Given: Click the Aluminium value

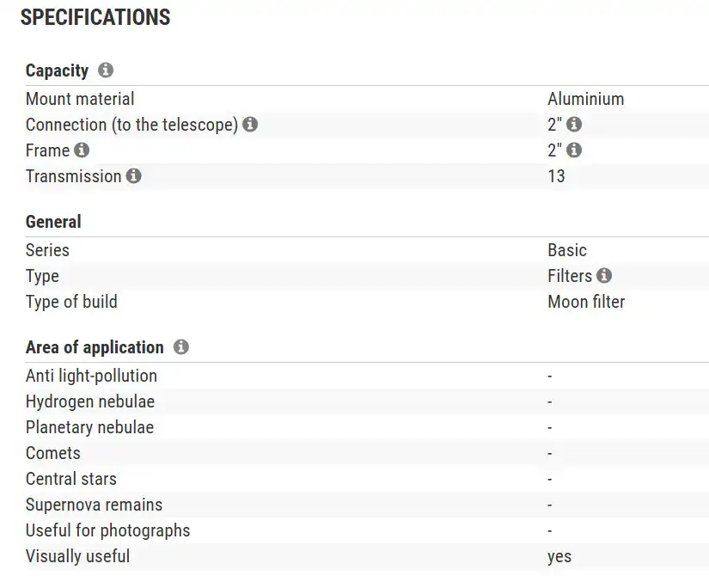Looking at the screenshot, I should (x=585, y=99).
